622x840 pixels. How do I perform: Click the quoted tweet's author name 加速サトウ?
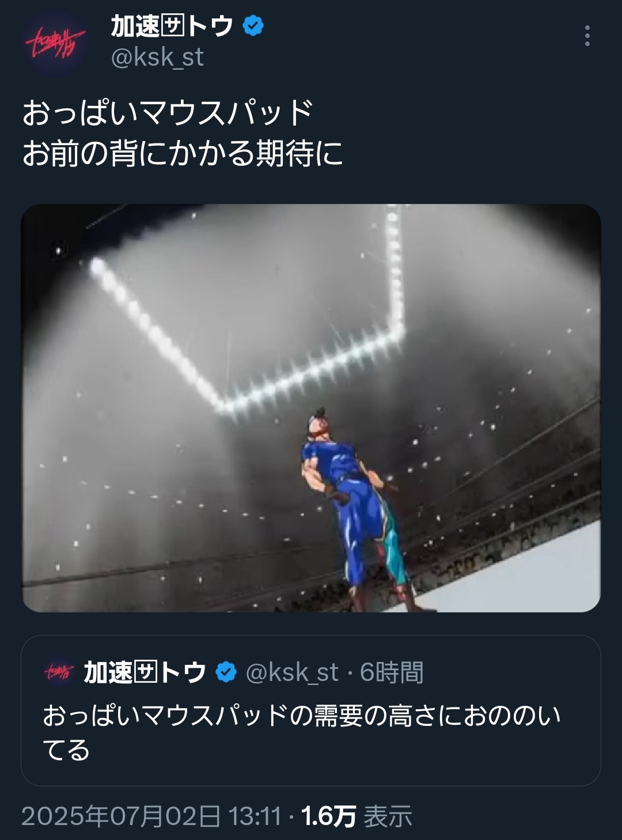pos(145,672)
